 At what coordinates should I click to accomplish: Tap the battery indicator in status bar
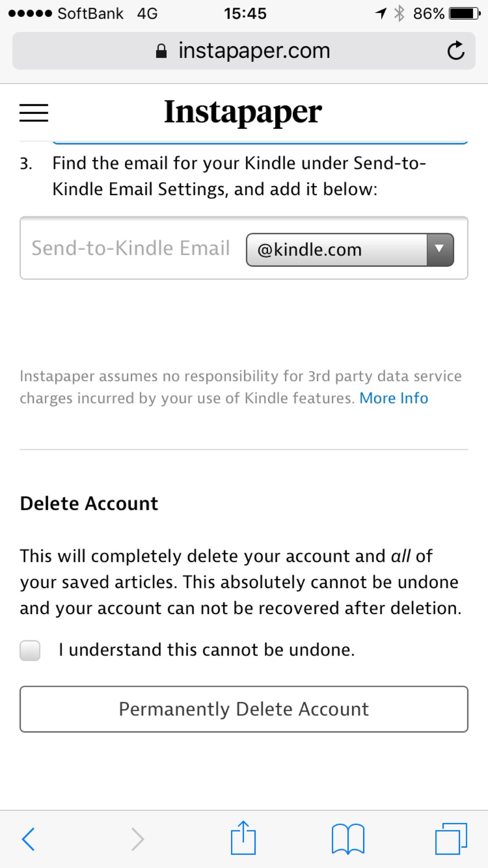coord(465,14)
